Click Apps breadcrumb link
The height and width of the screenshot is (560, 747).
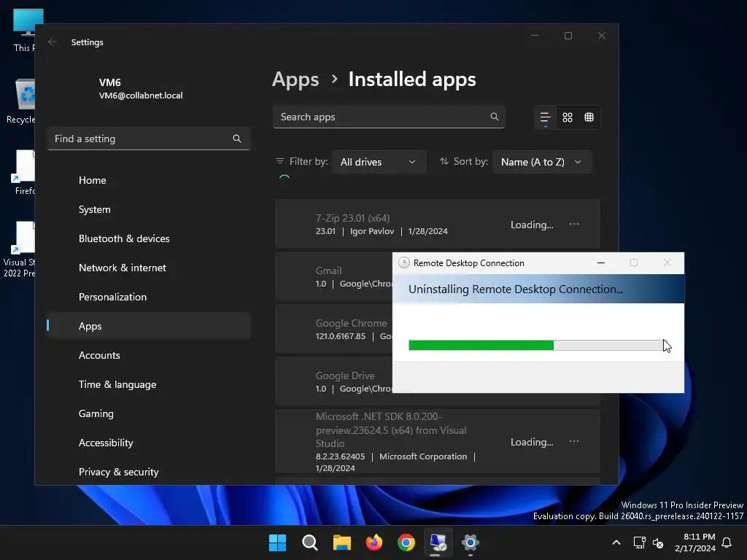pyautogui.click(x=295, y=79)
